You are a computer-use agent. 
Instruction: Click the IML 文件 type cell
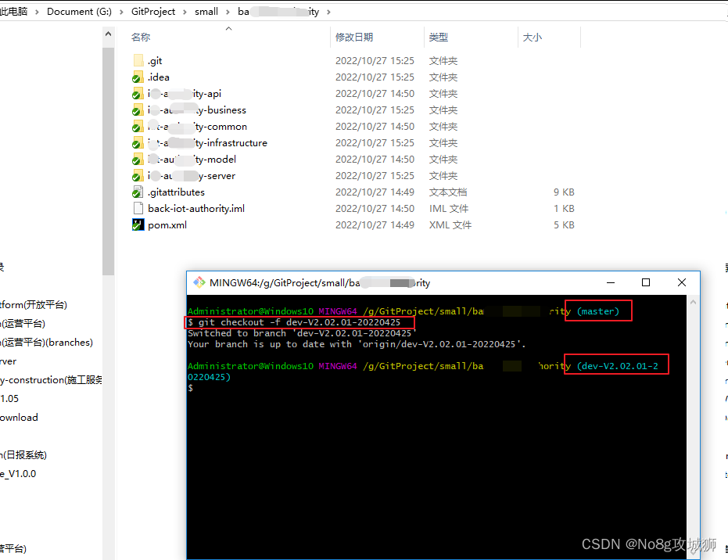pyautogui.click(x=449, y=209)
